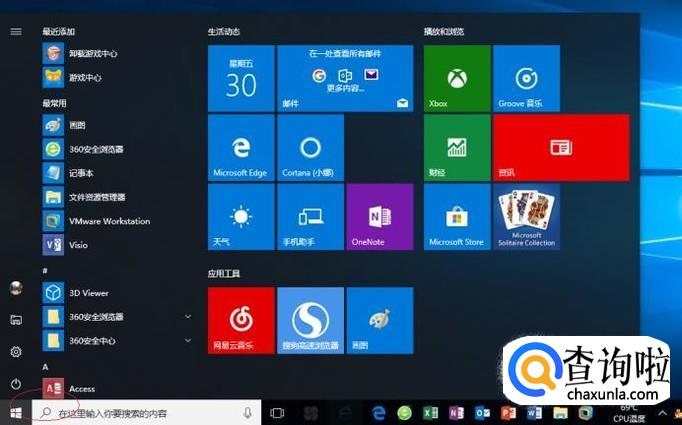This screenshot has width=682, height=425.
Task: Select Visio in most used list
Action: [x=80, y=244]
